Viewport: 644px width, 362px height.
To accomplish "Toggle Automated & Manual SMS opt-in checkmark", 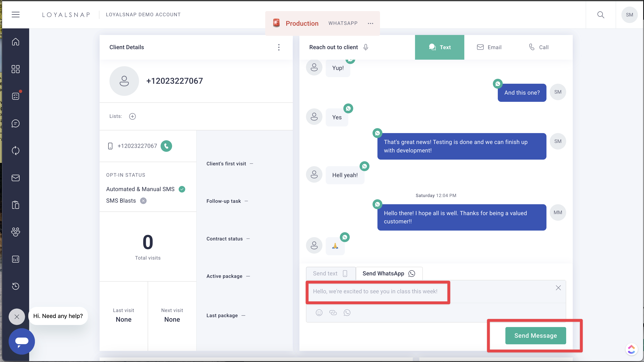I will point(182,189).
